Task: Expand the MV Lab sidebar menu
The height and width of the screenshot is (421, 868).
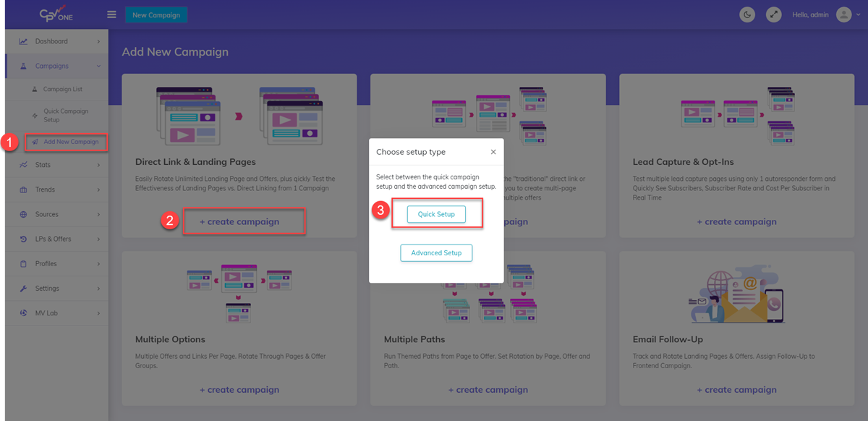Action: (56, 312)
